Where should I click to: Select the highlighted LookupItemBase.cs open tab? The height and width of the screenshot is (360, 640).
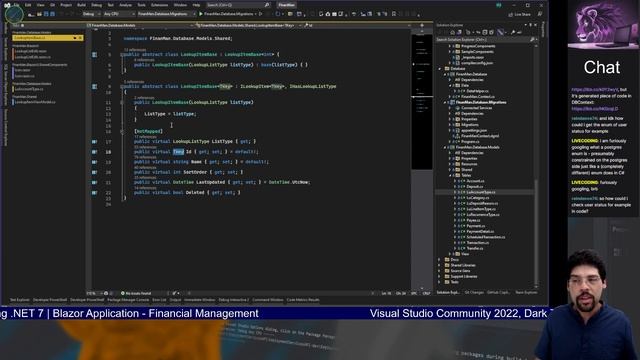(x=48, y=38)
